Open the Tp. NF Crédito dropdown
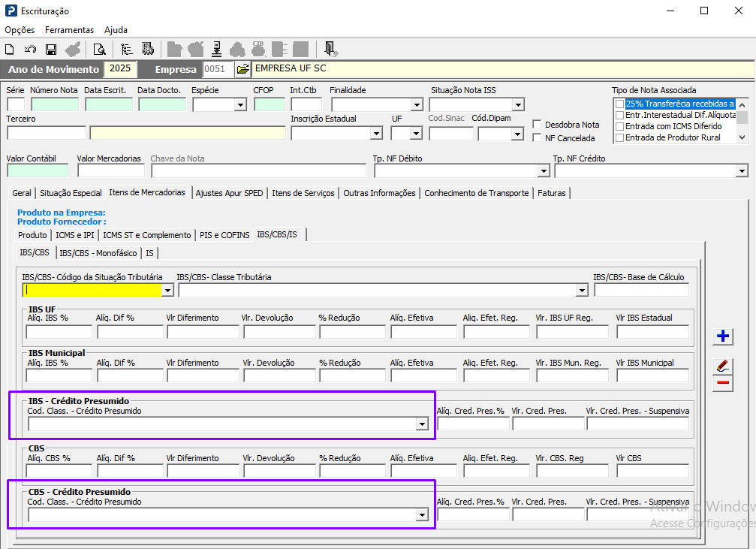Image resolution: width=756 pixels, height=549 pixels. (x=741, y=171)
